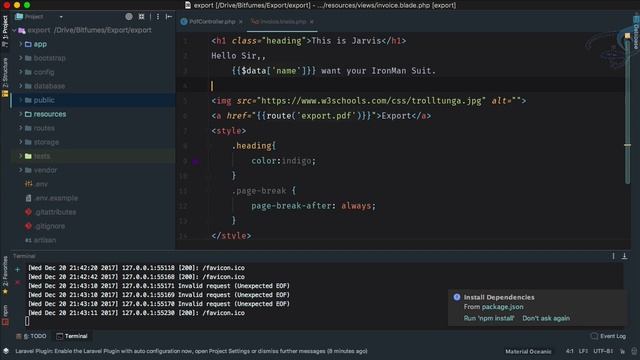Change the LF line separator in status bar
This screenshot has width=640, height=360.
pyautogui.click(x=583, y=351)
